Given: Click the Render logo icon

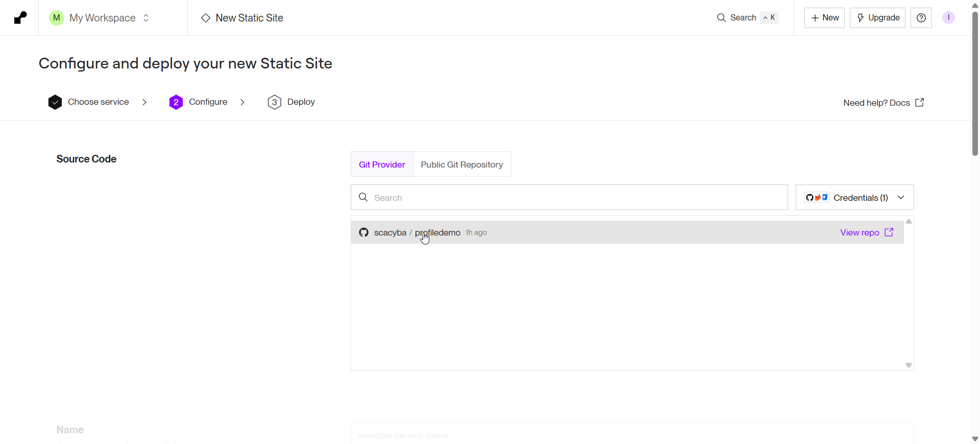Looking at the screenshot, I should point(20,18).
